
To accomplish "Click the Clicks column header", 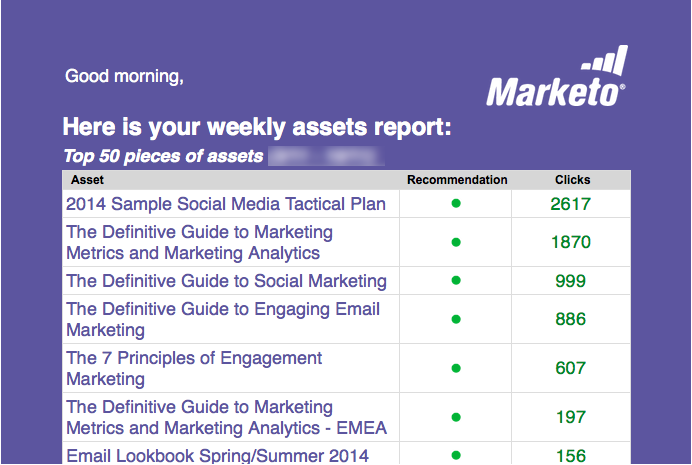I will pyautogui.click(x=572, y=180).
